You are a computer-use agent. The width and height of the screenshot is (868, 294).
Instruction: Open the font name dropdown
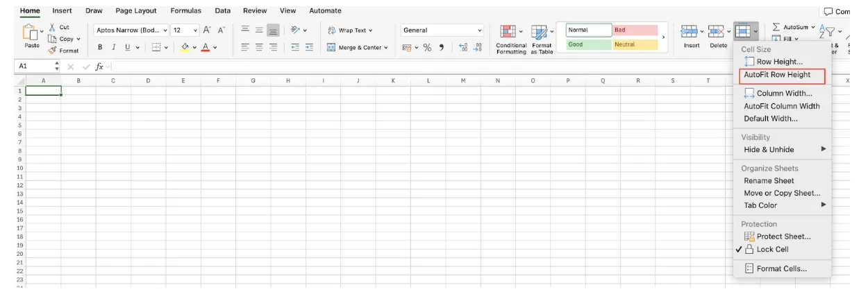tap(165, 31)
